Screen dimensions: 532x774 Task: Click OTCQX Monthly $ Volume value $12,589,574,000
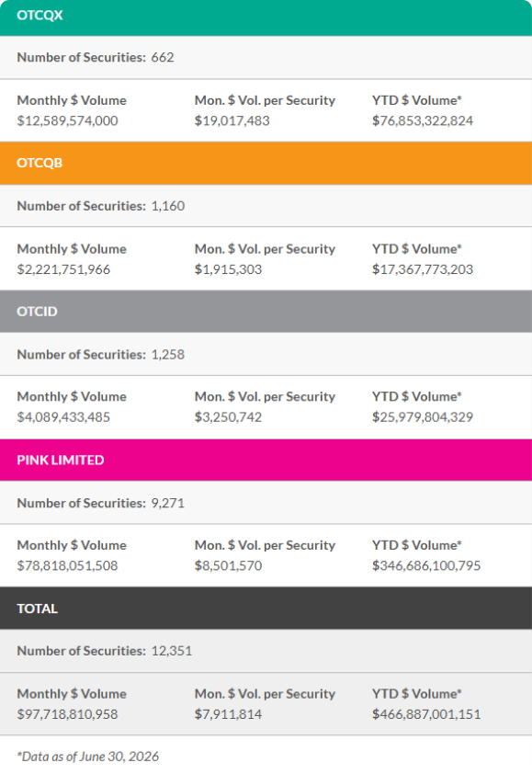click(x=67, y=120)
